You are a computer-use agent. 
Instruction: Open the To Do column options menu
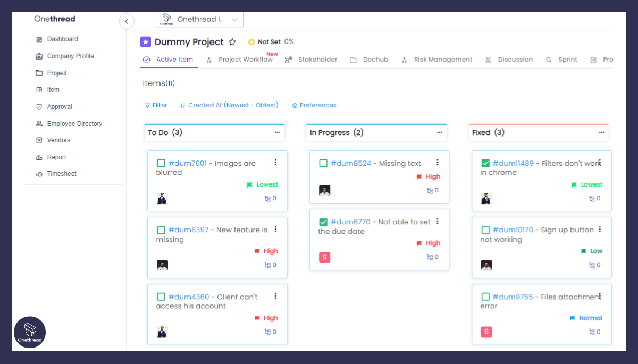pos(277,132)
